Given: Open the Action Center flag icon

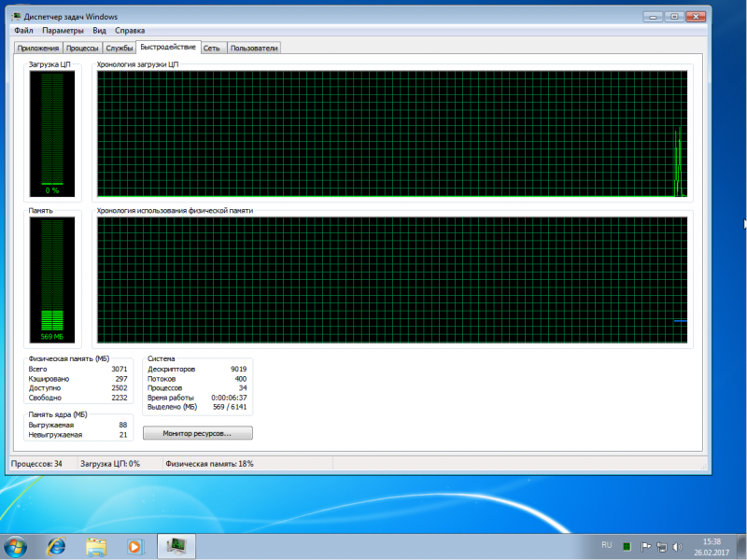Looking at the screenshot, I should [645, 547].
